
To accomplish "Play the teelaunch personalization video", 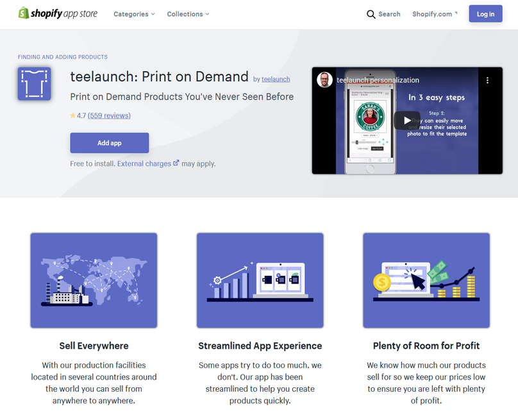I will click(406, 121).
